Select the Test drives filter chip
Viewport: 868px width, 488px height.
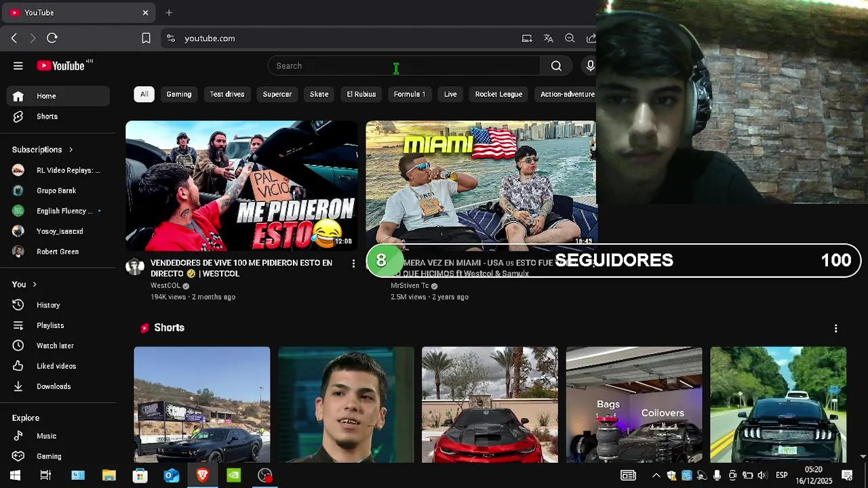227,94
